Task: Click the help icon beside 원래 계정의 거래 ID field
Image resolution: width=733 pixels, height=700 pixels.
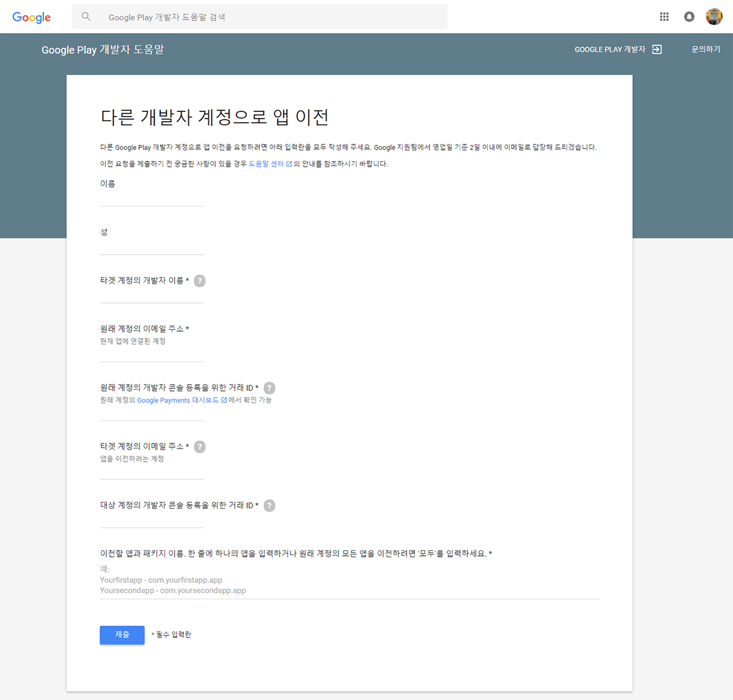Action: click(x=269, y=387)
